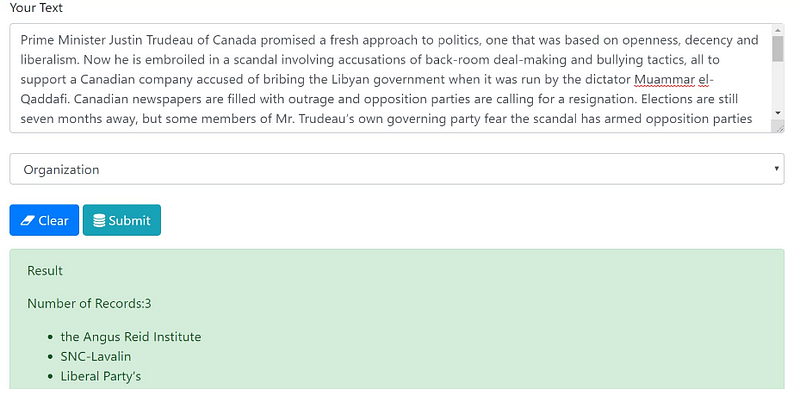Click the Result heading in green panel
Viewport: 800px width, 413px height.
[x=45, y=271]
